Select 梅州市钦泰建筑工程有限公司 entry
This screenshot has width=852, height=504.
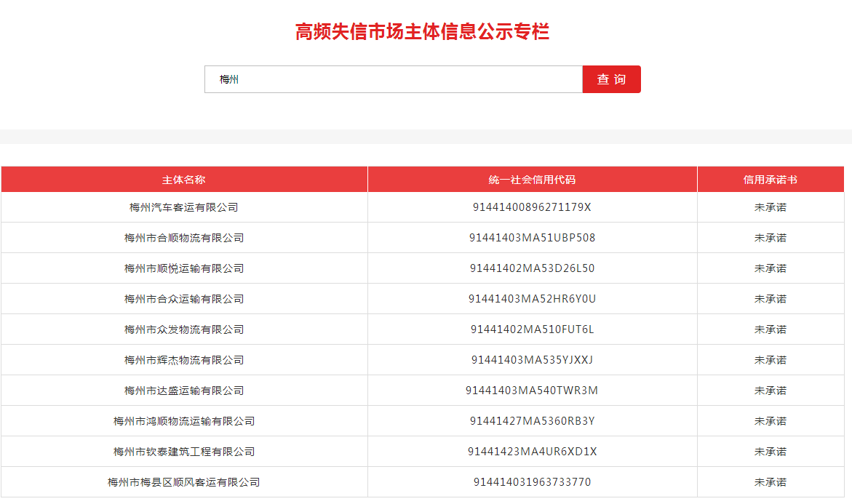point(184,452)
